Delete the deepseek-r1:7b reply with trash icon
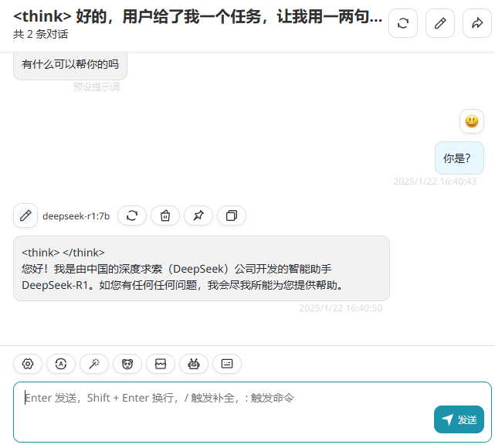The width and height of the screenshot is (495, 448). tap(165, 216)
